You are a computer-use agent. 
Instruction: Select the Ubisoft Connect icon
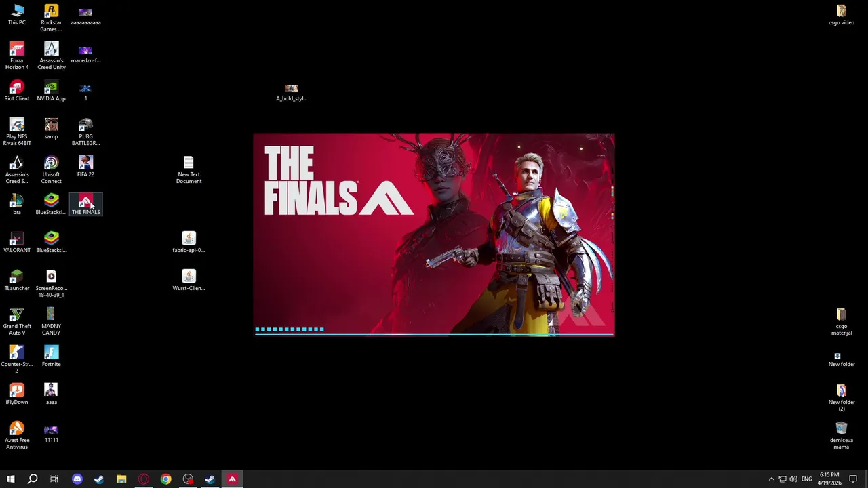[x=51, y=169]
